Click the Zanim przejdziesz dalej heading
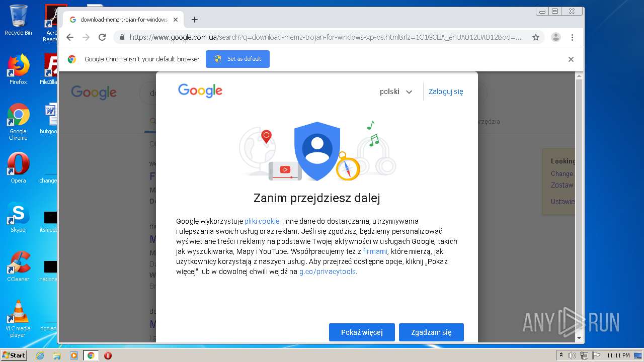The width and height of the screenshot is (644, 362). click(317, 198)
